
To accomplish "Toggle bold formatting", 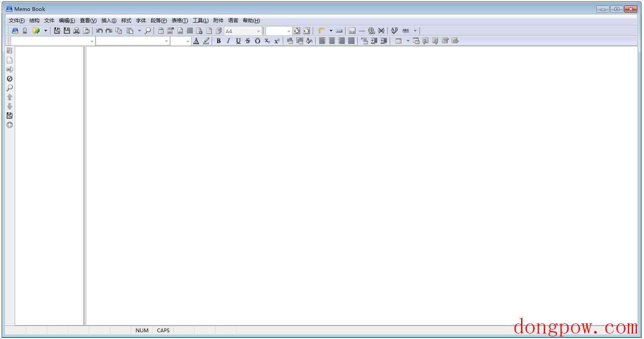I will (x=218, y=41).
